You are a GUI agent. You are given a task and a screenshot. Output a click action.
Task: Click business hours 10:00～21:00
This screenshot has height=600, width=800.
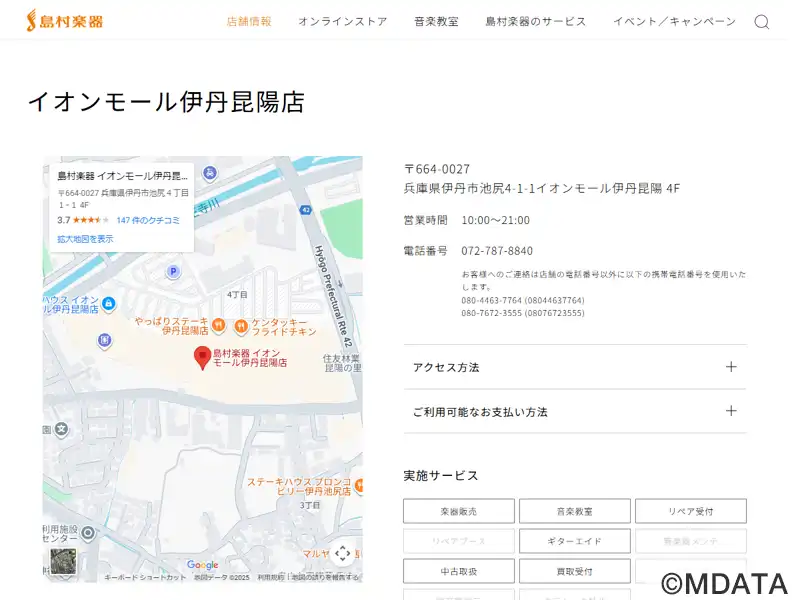pyautogui.click(x=495, y=220)
